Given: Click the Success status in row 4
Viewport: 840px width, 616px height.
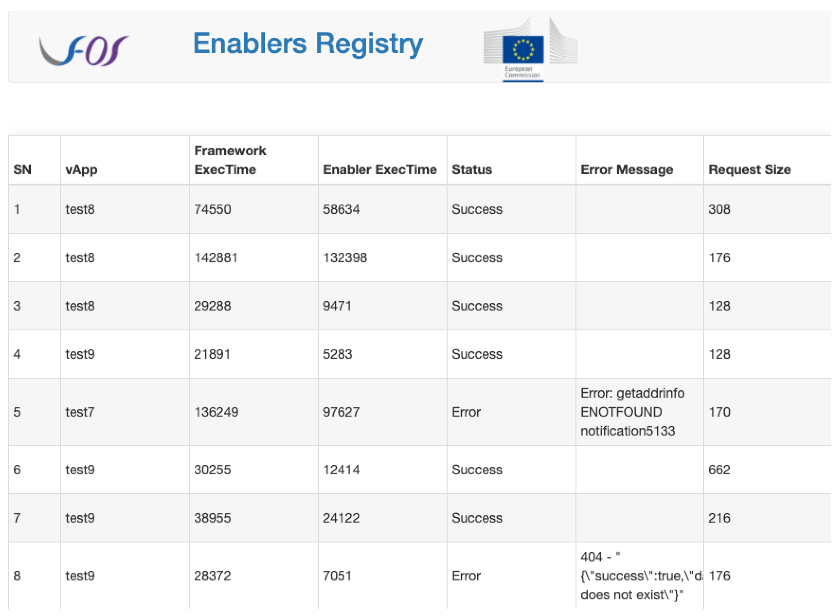Looking at the screenshot, I should pyautogui.click(x=476, y=354).
